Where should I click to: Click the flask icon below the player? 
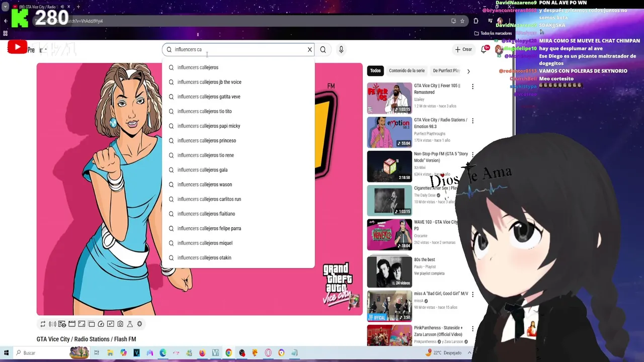click(130, 324)
